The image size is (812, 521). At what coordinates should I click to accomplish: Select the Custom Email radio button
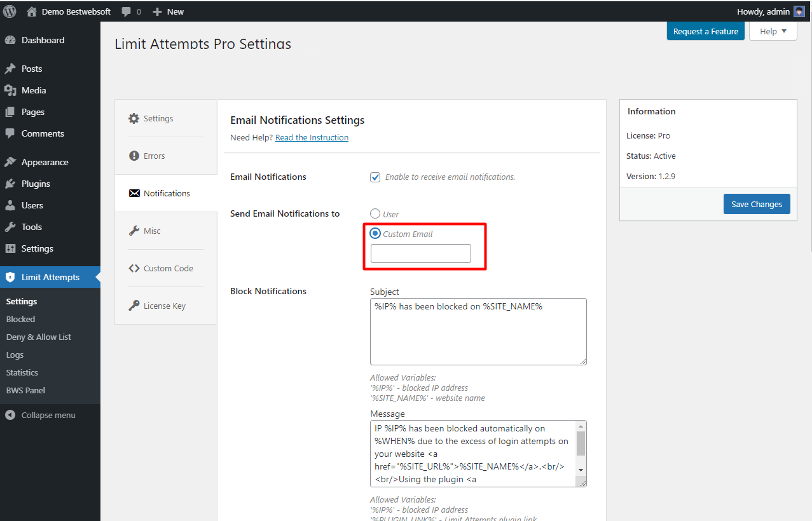tap(375, 233)
